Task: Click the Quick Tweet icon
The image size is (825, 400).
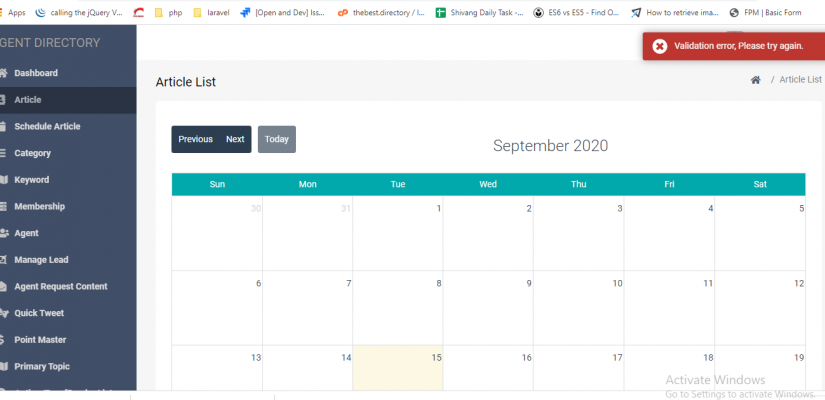Action: coord(4,313)
